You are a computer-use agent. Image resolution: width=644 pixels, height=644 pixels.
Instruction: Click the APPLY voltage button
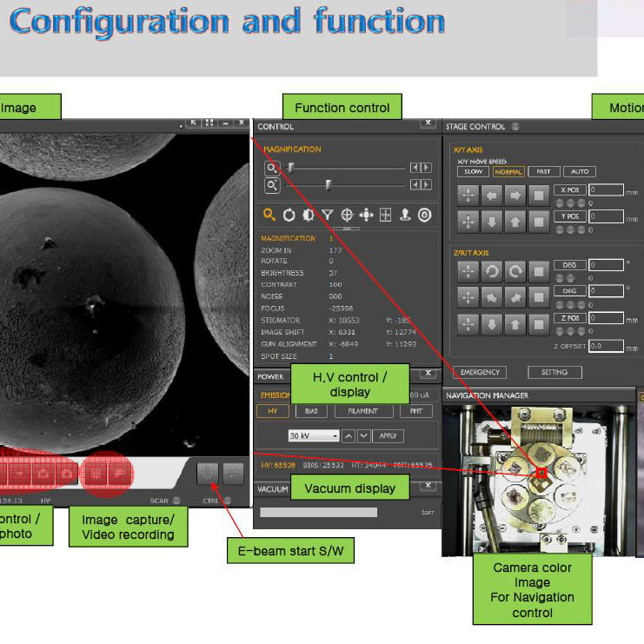point(388,435)
